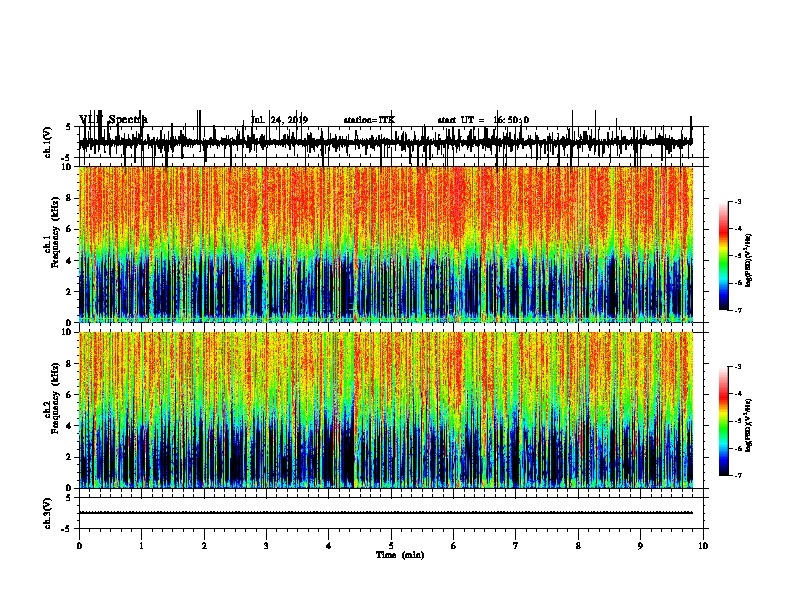Select the date 'Jul. 24, 2019' header text

pyautogui.click(x=279, y=120)
